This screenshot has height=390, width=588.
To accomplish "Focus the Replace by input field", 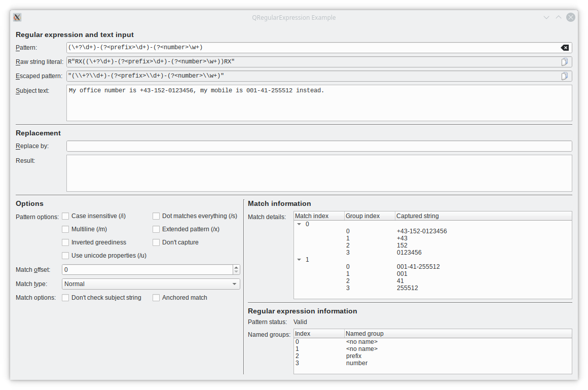I will point(319,146).
